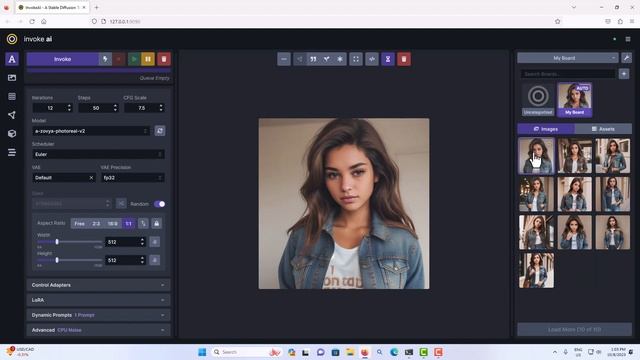The image size is (640, 360).
Task: Open image options menu (three dots) above viewer
Action: (284, 59)
